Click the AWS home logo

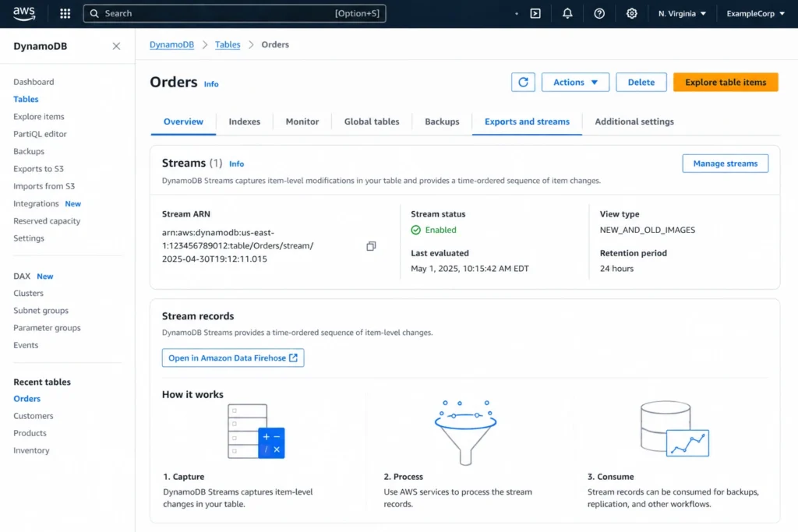23,12
